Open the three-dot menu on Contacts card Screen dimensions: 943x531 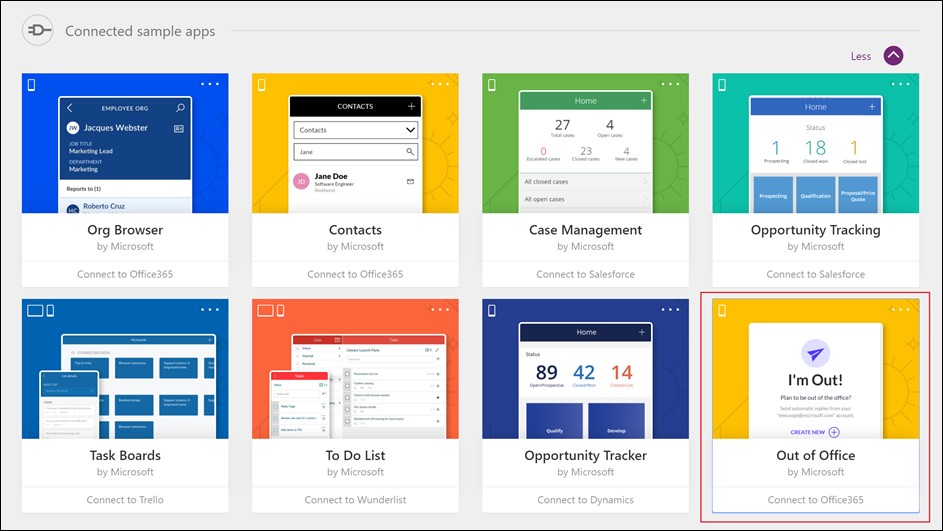pyautogui.click(x=440, y=84)
